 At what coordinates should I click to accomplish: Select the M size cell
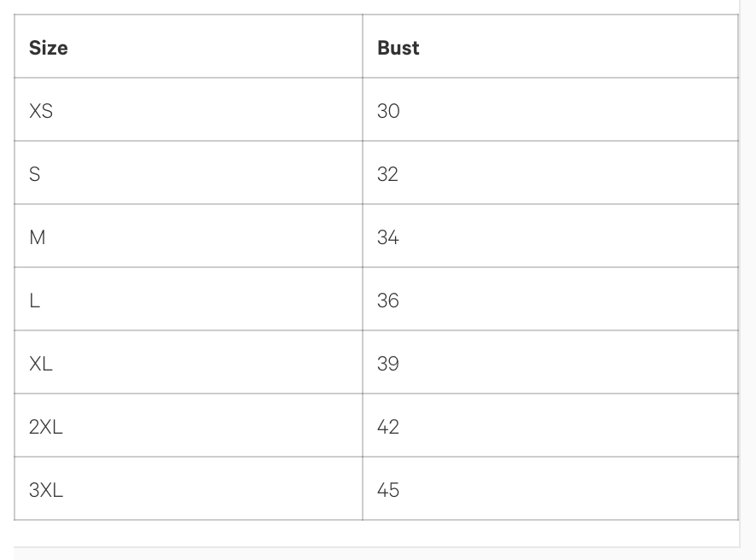[38, 237]
